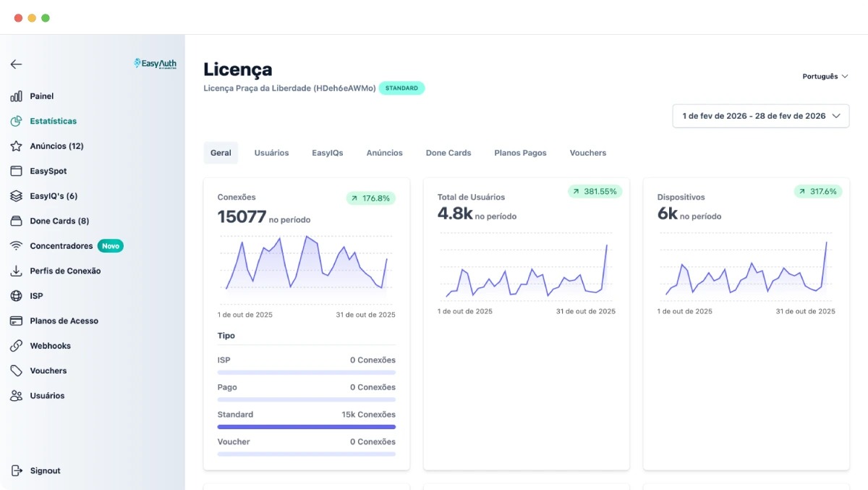Click the Standard connections progress bar

[306, 427]
